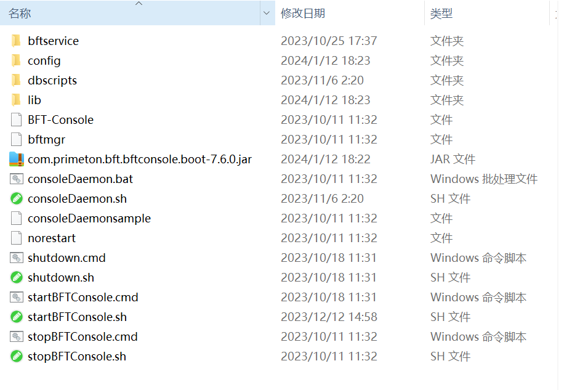Click the consoleDaemon.sh green script icon

coord(17,198)
